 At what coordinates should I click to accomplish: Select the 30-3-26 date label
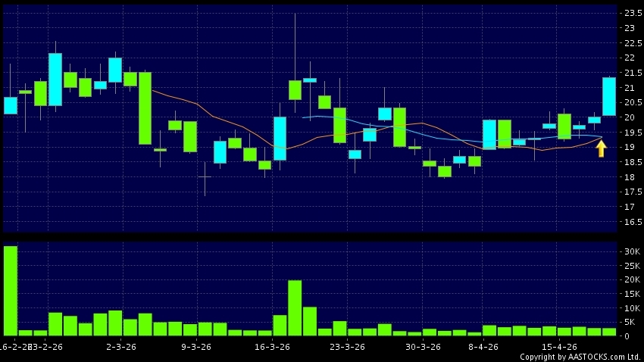[x=423, y=347]
